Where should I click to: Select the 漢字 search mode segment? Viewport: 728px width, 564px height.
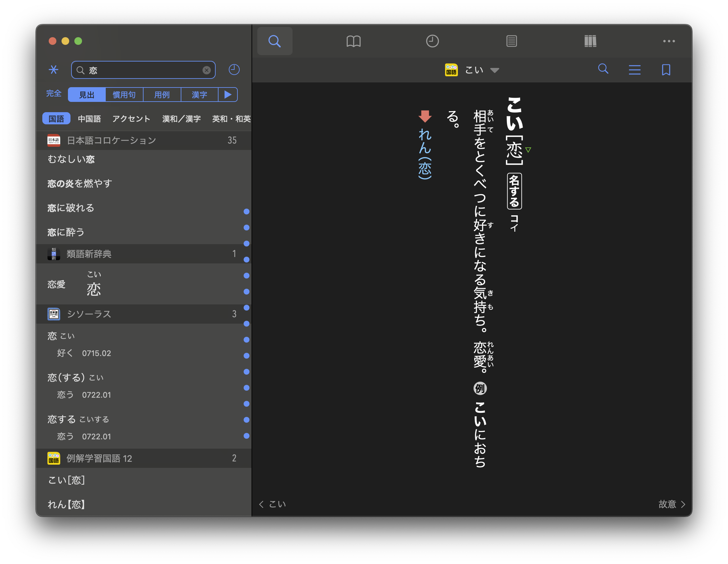click(x=199, y=95)
